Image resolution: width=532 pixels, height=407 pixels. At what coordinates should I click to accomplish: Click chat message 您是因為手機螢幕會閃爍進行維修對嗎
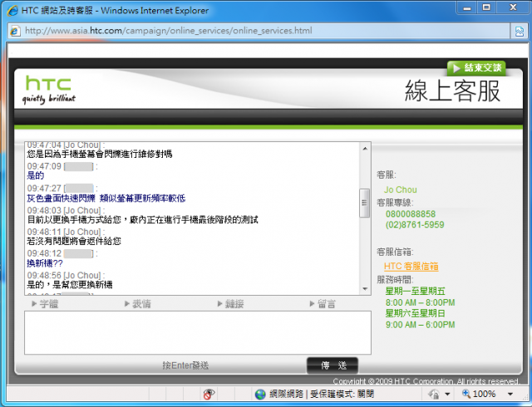click(100, 154)
